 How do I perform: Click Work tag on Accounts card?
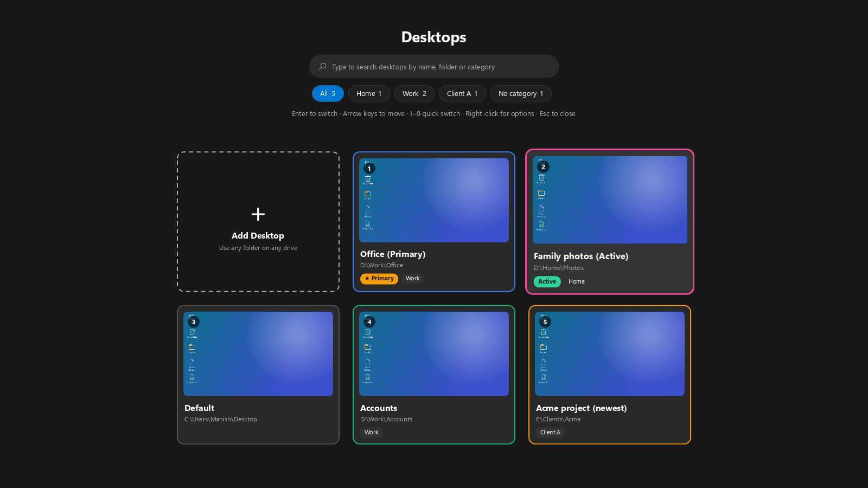tap(372, 433)
